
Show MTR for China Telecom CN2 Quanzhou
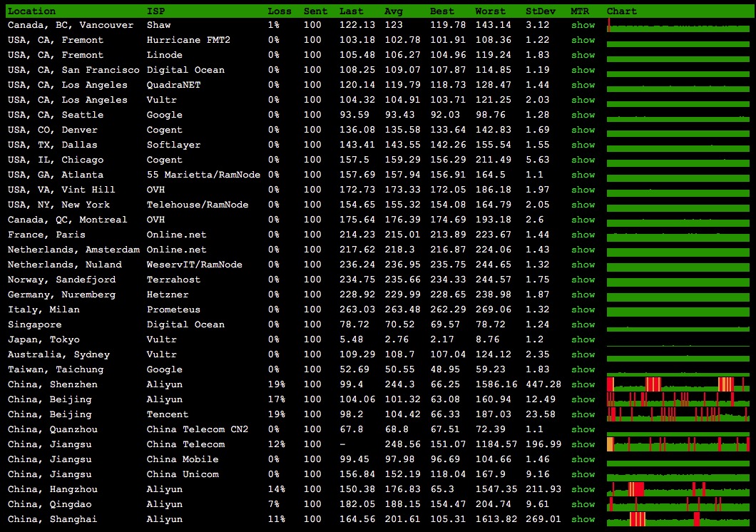pos(583,429)
